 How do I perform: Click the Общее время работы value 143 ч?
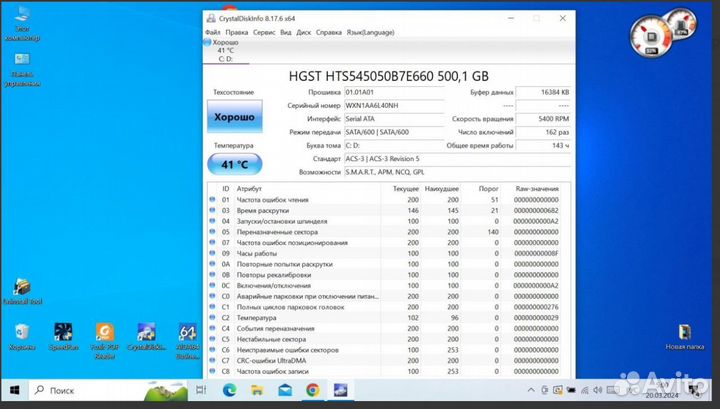point(543,146)
